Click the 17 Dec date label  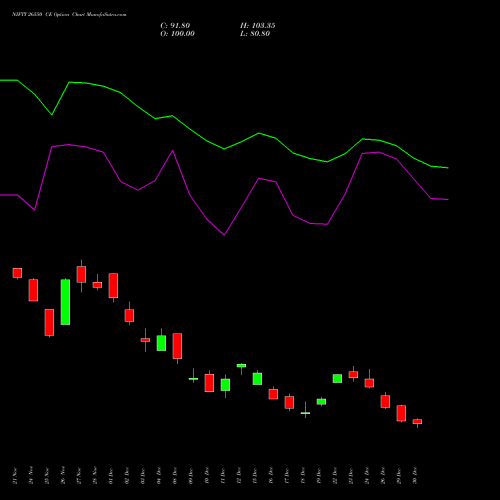(x=287, y=476)
